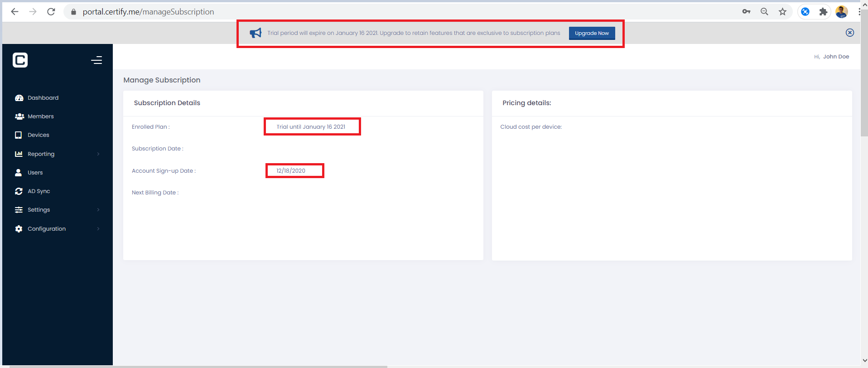Collapse the sidebar with the hamburger icon
Screen dimensions: 868x368
coord(96,60)
